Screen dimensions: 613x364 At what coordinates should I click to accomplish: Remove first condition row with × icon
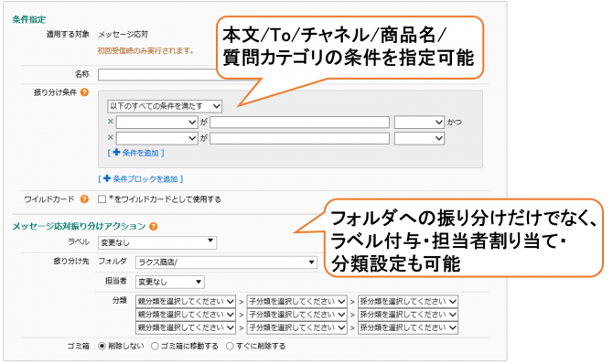click(111, 122)
